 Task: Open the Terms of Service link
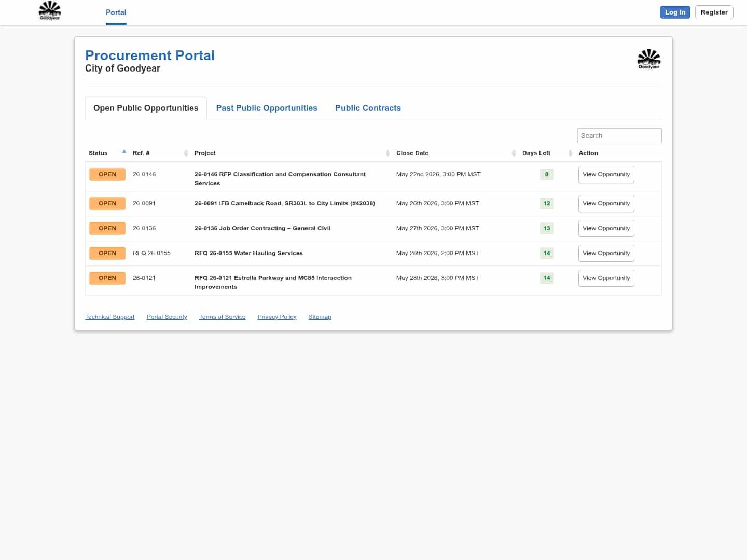[222, 317]
